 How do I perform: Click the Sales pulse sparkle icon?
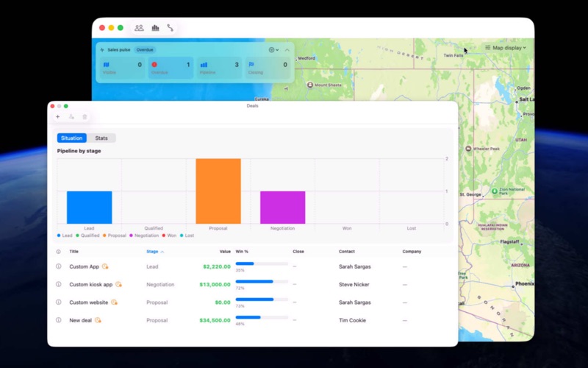tap(102, 49)
